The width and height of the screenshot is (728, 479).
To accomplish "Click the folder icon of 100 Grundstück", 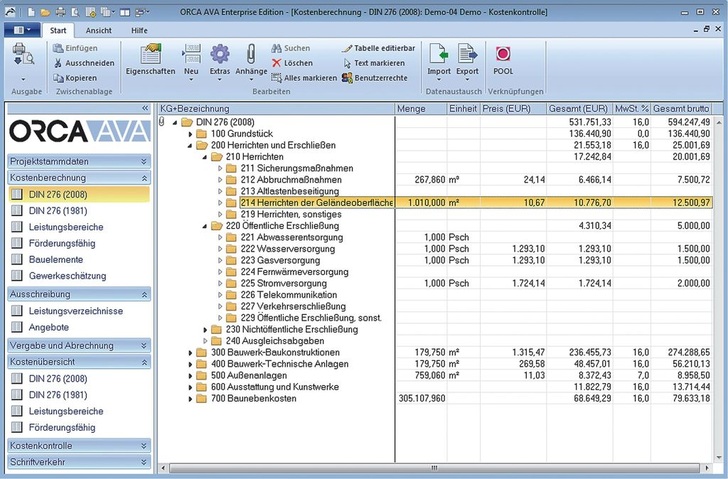I will coord(201,134).
